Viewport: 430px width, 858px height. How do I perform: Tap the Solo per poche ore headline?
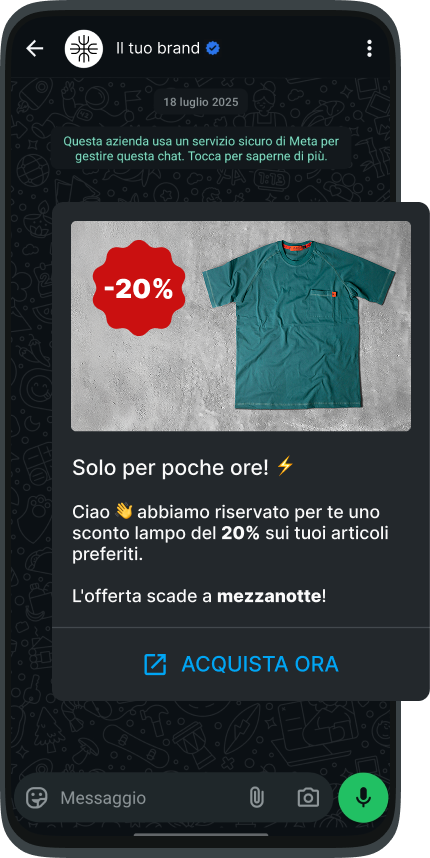coord(171,467)
